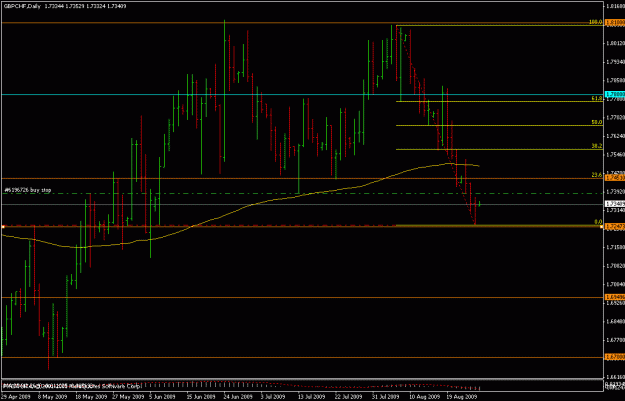Click the 1.7004 axis price value
This screenshot has width=625, height=401.
pos(615,284)
